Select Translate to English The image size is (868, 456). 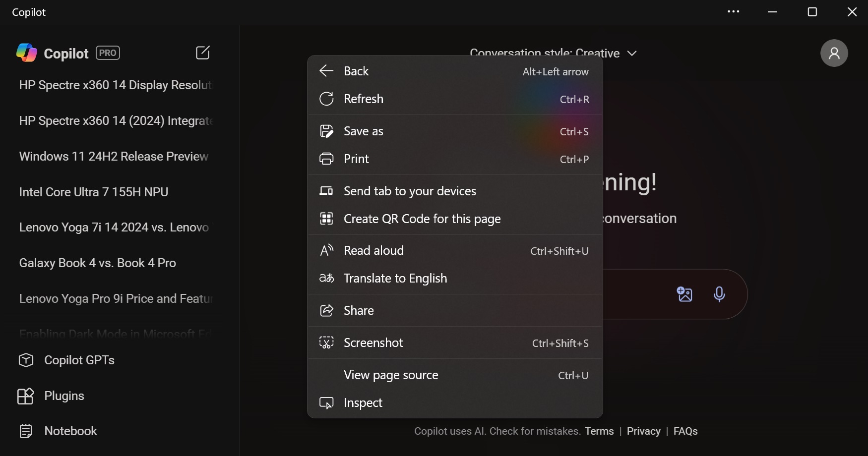coord(395,278)
